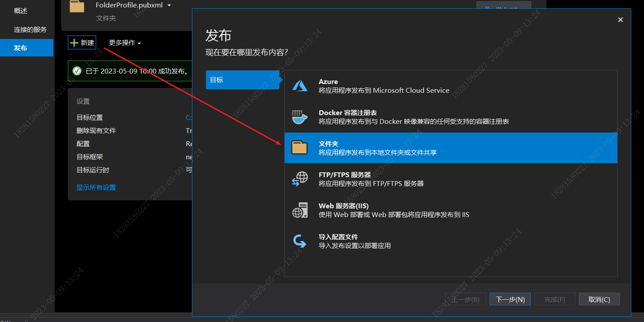Click the 取消(C) button
The height and width of the screenshot is (322, 644).
[599, 299]
